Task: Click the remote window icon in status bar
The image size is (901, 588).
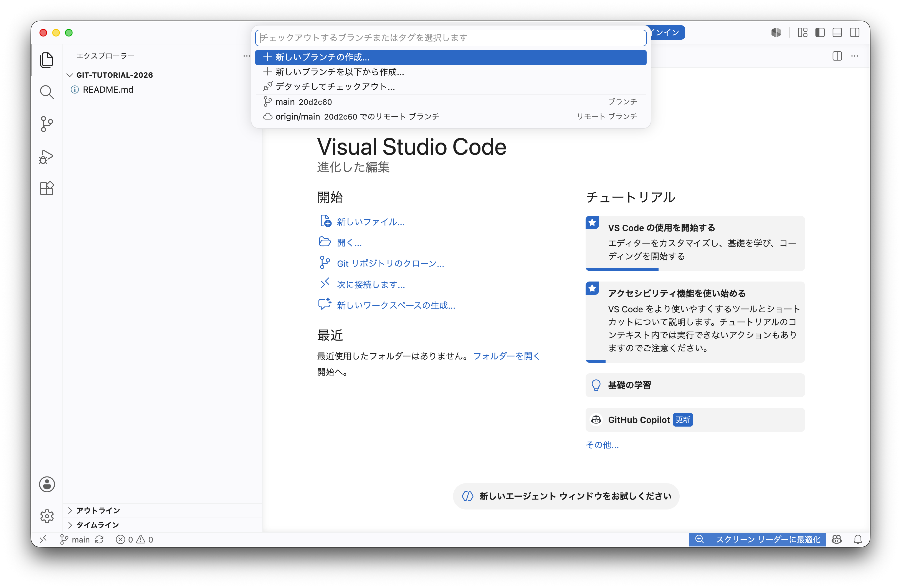Action: [43, 539]
